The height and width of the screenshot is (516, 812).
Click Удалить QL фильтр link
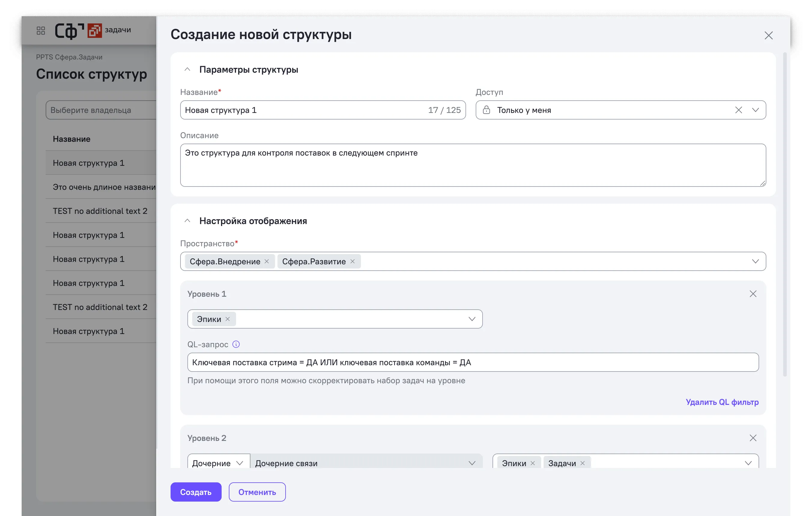click(x=722, y=402)
